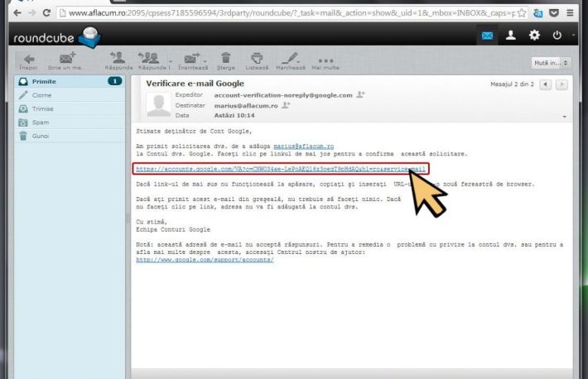The height and width of the screenshot is (379, 588).
Task: Open Mai multe more actions
Action: [325, 60]
